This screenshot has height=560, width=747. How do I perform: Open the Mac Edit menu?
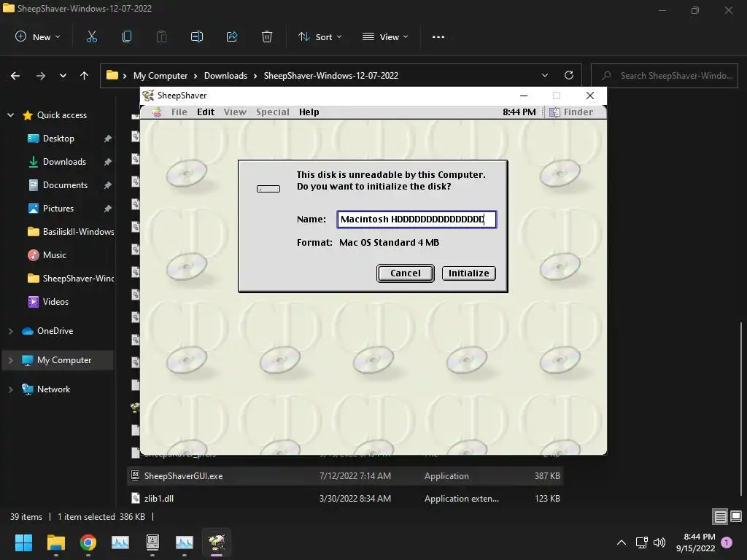(206, 112)
